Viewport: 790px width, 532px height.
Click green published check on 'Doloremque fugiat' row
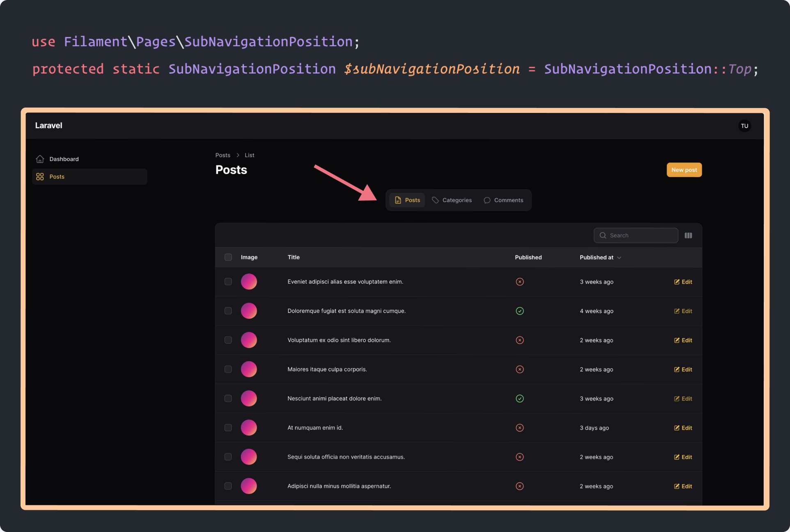click(x=520, y=311)
